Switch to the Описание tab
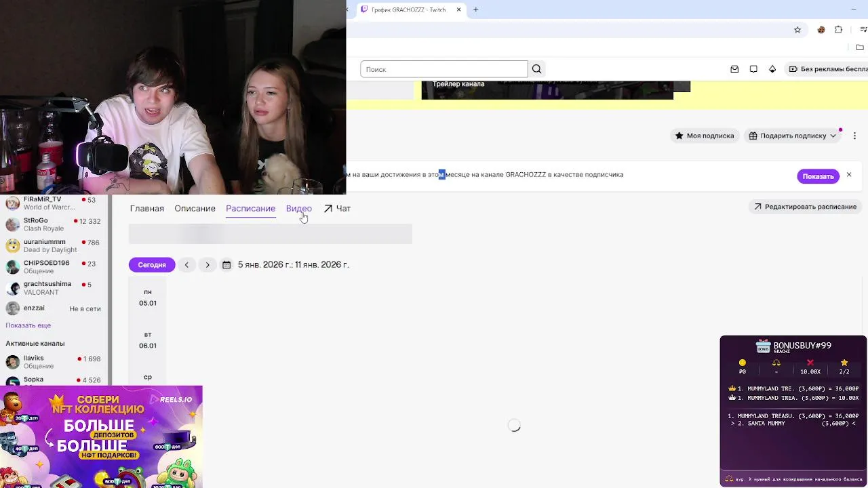This screenshot has height=488, width=868. [x=195, y=209]
